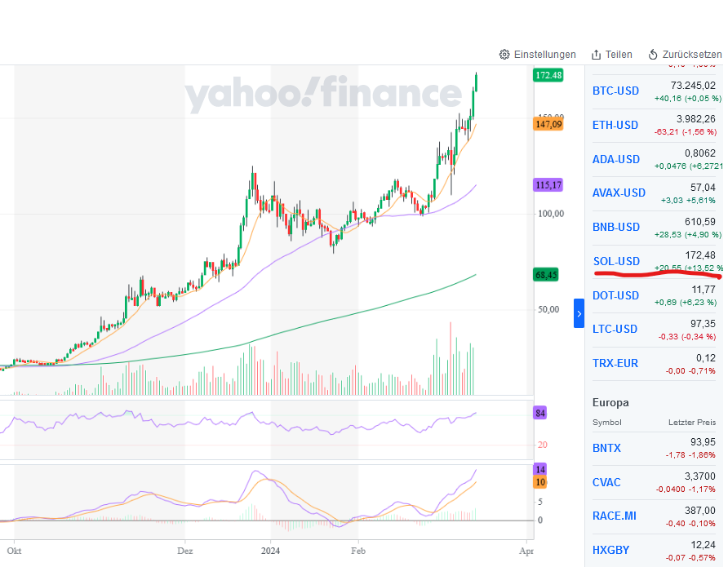The image size is (728, 567).
Task: Click the Symbol column header
Action: [607, 423]
